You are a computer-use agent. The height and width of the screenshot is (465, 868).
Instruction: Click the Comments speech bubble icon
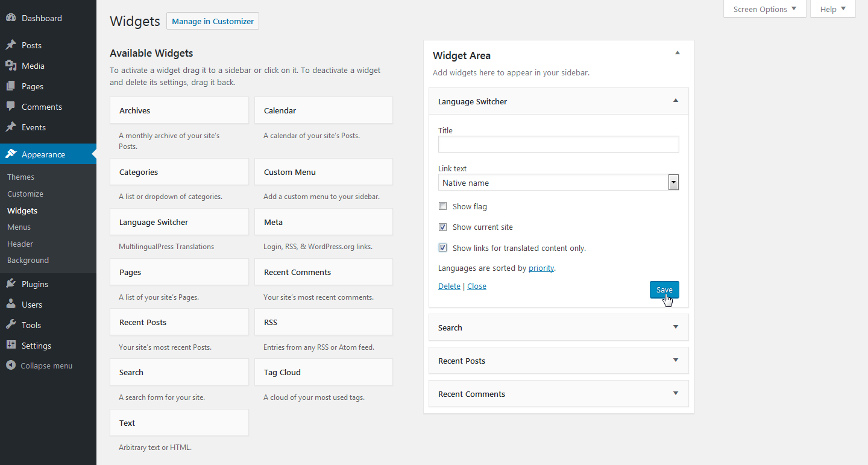tap(11, 106)
